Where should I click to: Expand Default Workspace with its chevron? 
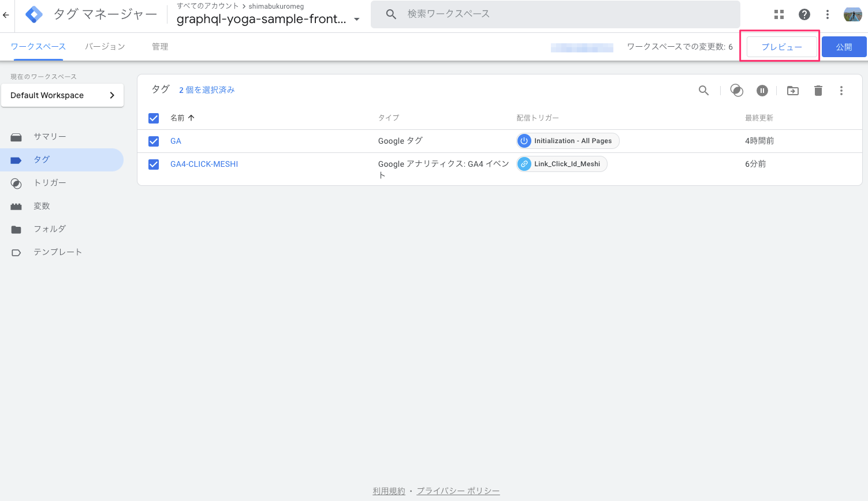point(112,95)
